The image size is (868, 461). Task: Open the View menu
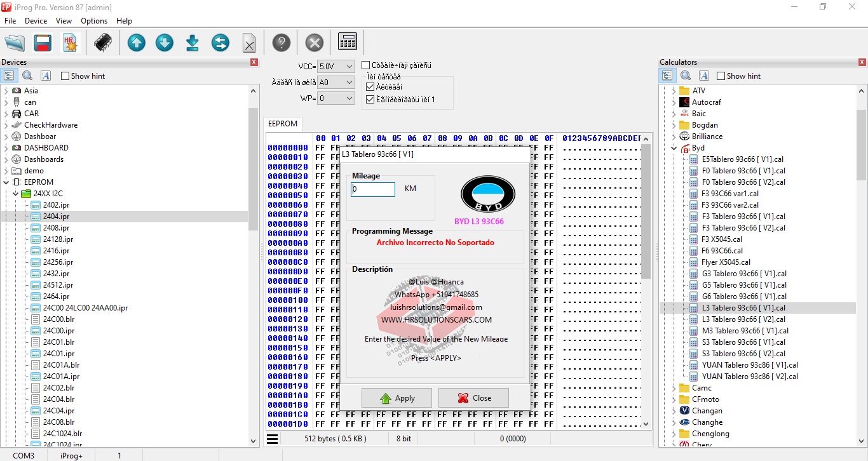pyautogui.click(x=64, y=21)
